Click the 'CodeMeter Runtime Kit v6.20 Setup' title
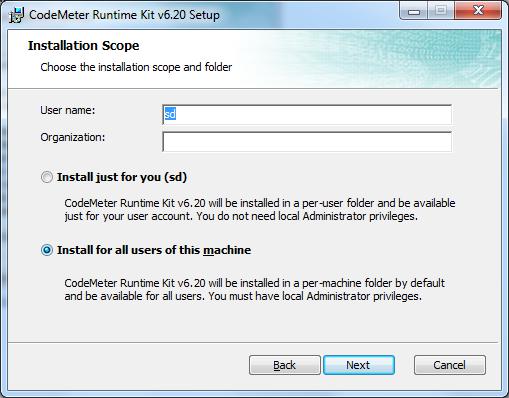The image size is (509, 398). click(124, 15)
